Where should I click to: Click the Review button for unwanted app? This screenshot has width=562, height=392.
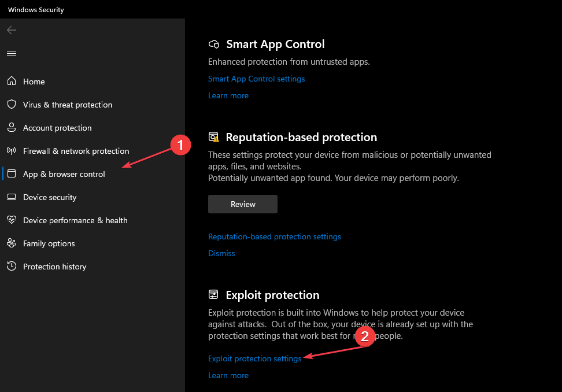[242, 204]
